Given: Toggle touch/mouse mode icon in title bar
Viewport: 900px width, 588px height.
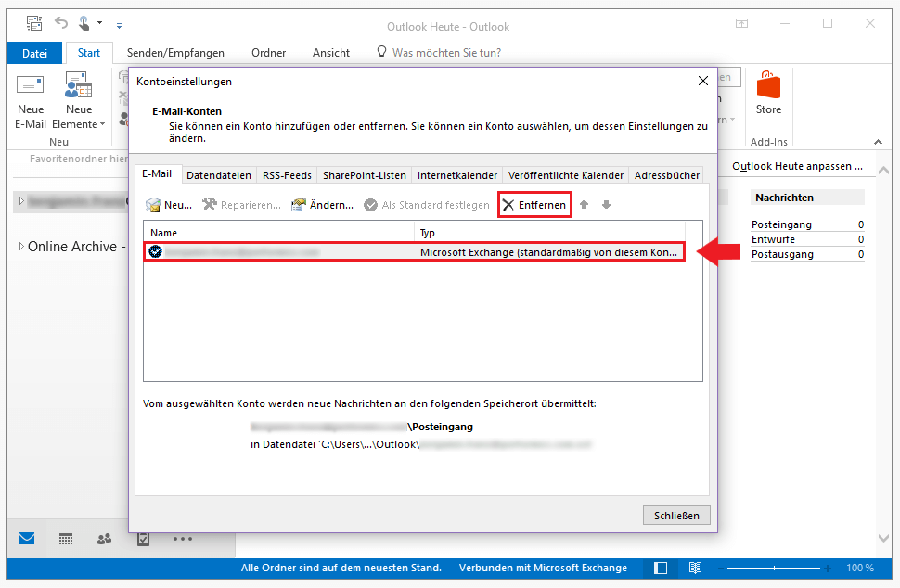Looking at the screenshot, I should tap(84, 23).
